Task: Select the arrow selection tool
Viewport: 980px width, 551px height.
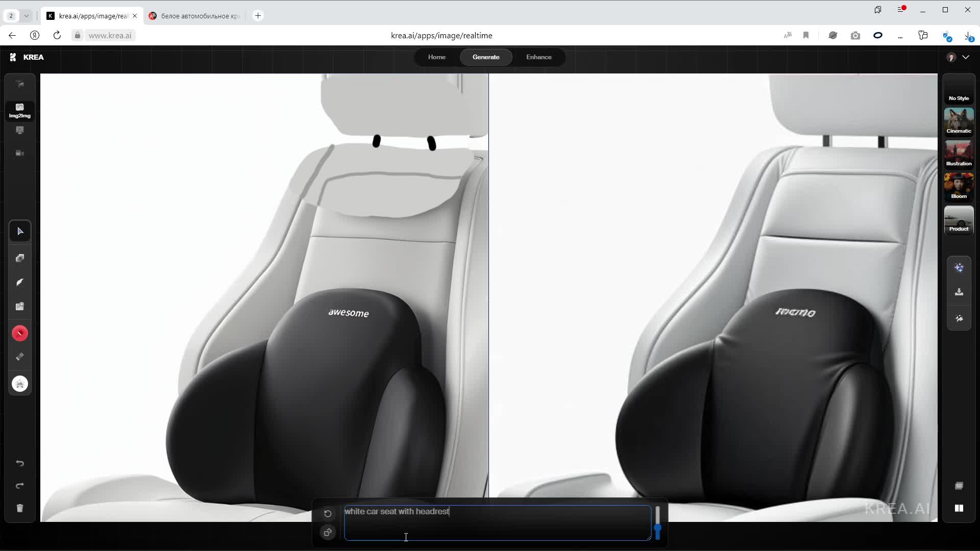Action: [20, 232]
